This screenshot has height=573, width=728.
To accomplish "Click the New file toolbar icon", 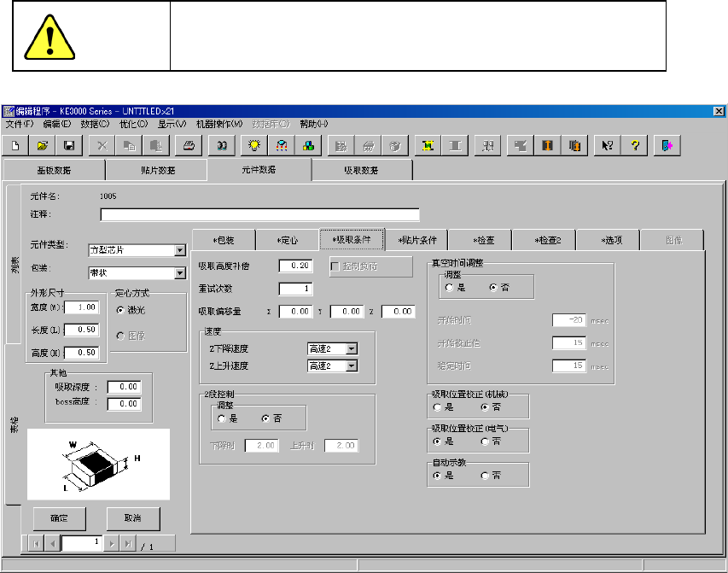I will [15, 146].
